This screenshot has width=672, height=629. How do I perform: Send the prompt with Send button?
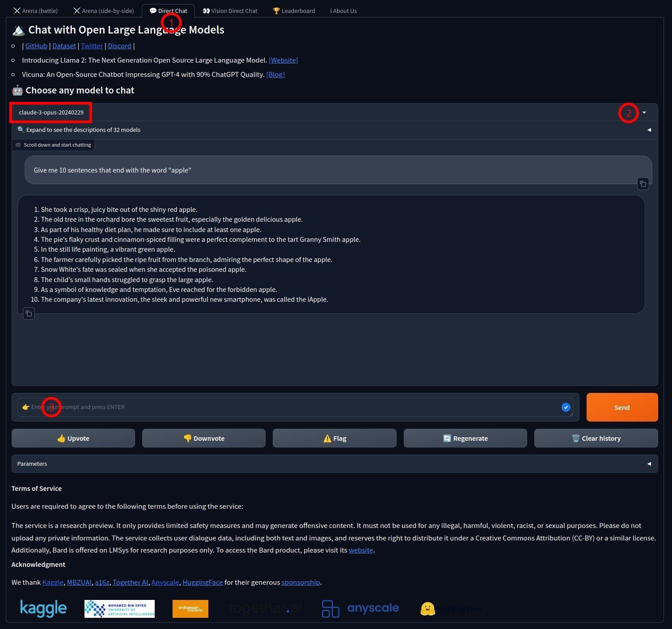point(622,407)
